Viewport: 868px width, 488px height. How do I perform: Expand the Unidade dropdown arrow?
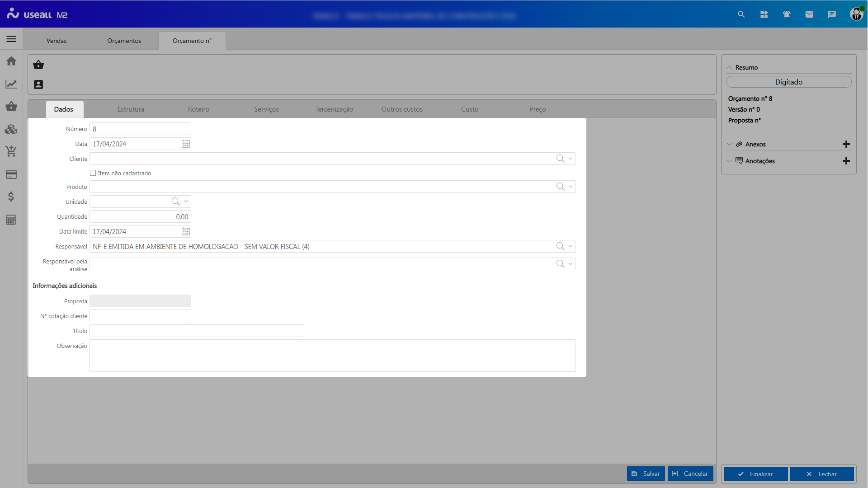coord(186,202)
